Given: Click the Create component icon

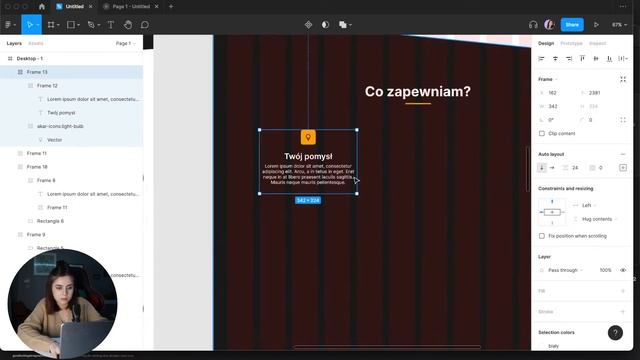Looking at the screenshot, I should point(308,25).
